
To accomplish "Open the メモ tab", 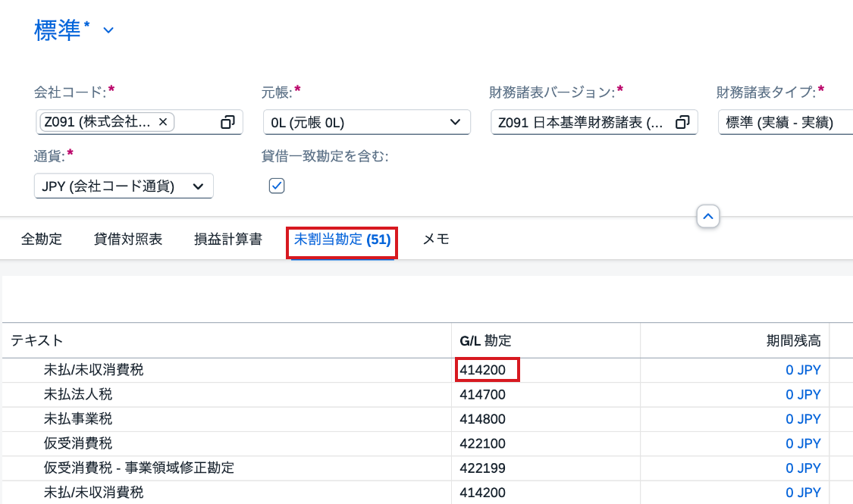I will point(436,239).
